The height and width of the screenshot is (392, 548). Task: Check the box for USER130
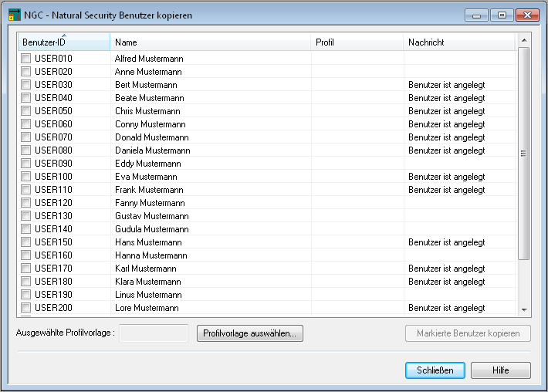[x=26, y=216]
